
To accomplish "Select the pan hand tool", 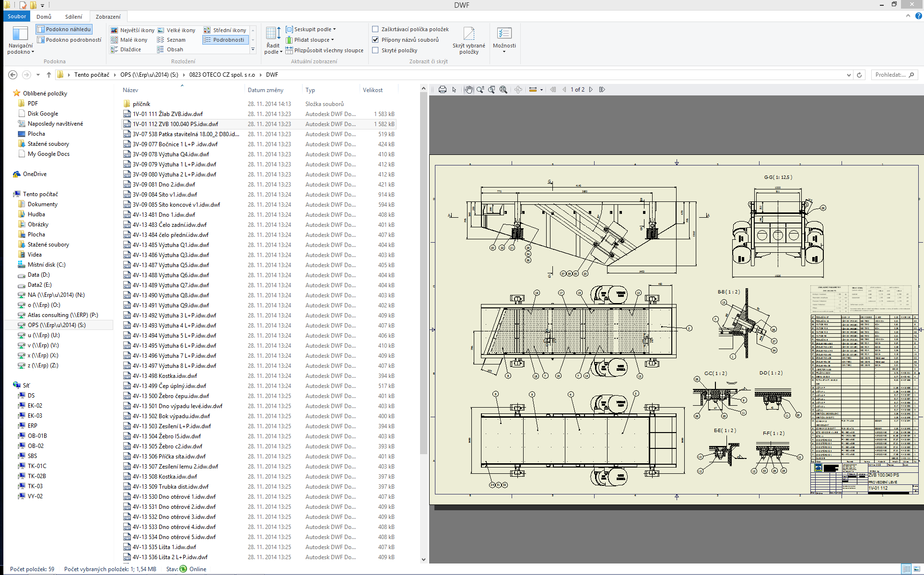I will [468, 90].
